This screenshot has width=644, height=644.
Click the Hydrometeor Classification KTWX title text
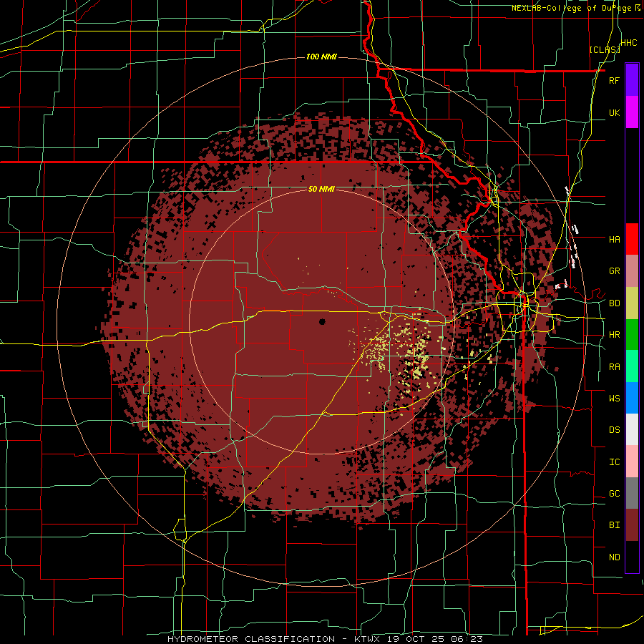[x=325, y=639]
